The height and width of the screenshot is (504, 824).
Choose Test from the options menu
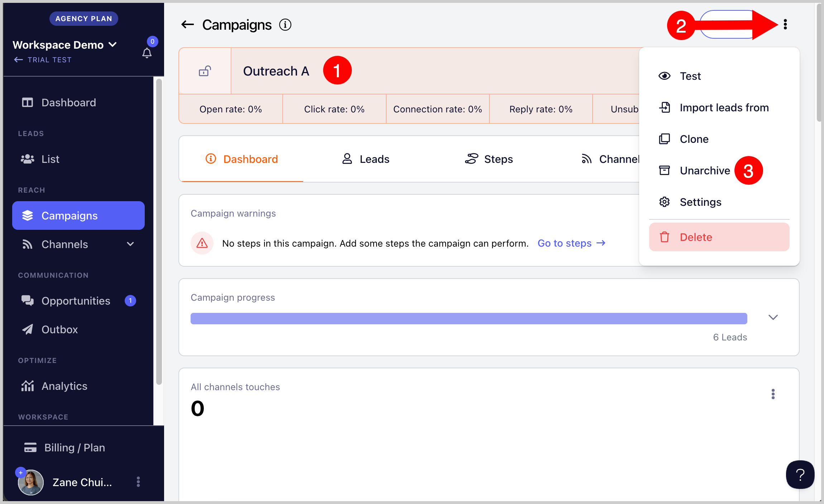coord(719,76)
